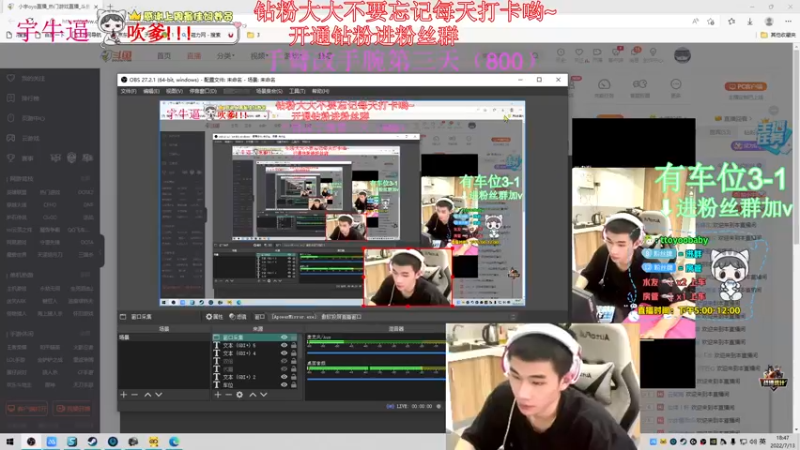Toggle lock on 文本 (GDI+) 2 source
Viewport: 800px width, 450px height.
pos(293,377)
